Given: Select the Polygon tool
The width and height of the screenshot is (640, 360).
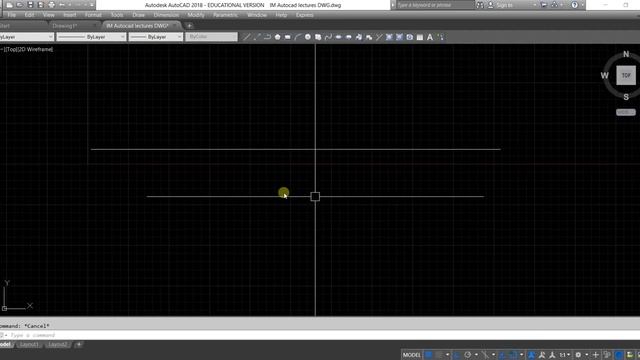Looking at the screenshot, I should pyautogui.click(x=278, y=37).
